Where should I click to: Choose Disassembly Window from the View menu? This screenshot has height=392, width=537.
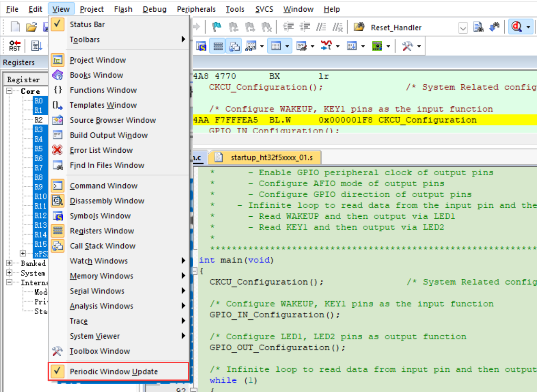[x=107, y=201]
